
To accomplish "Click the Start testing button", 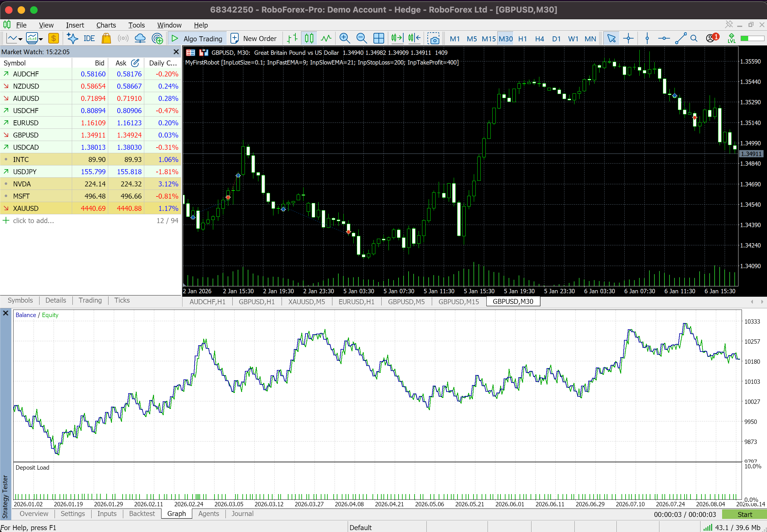I will [x=744, y=514].
